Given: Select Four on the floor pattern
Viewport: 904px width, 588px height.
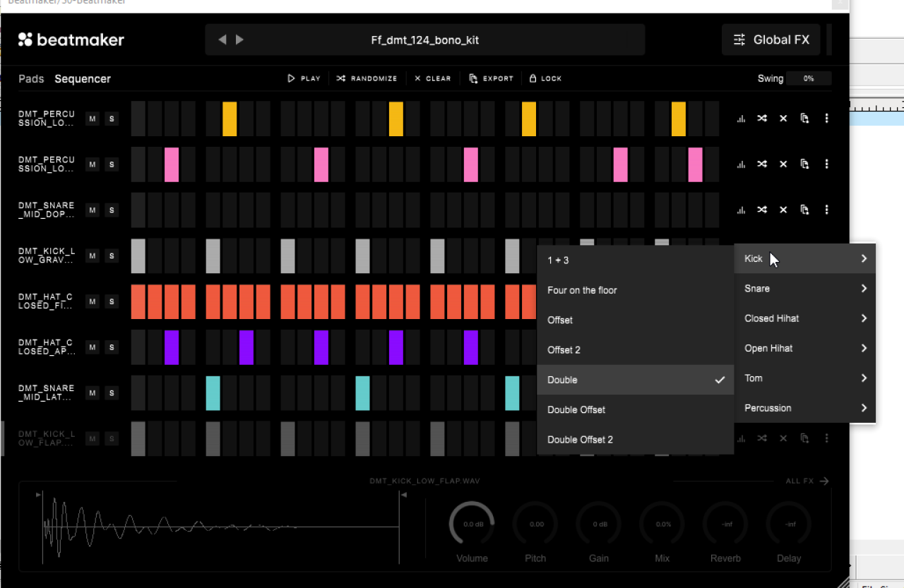Looking at the screenshot, I should [583, 290].
